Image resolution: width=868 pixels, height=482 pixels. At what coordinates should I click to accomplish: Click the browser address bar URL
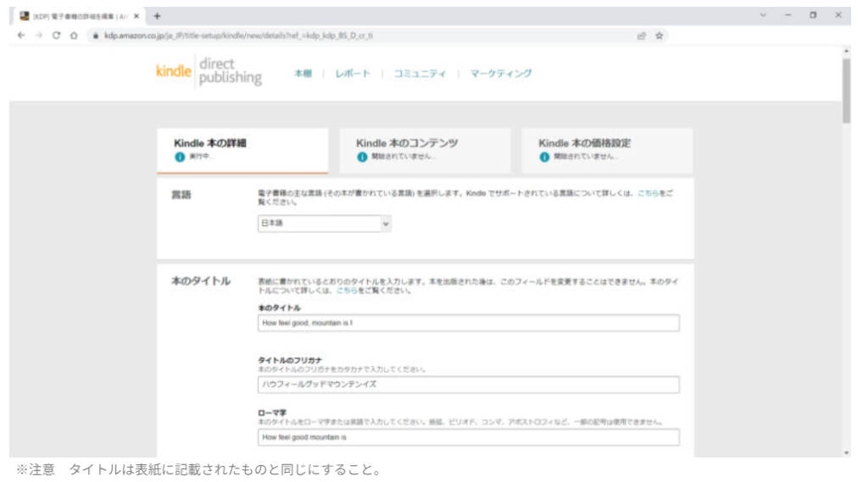tap(238, 36)
